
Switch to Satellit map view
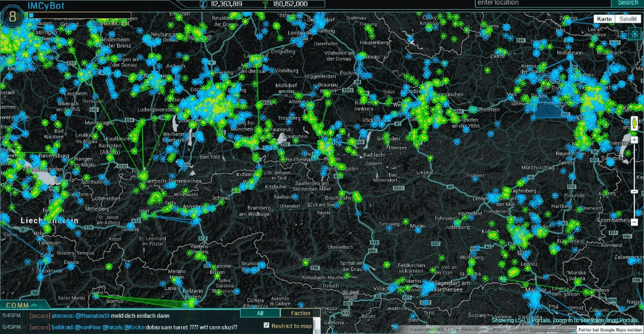click(x=628, y=19)
